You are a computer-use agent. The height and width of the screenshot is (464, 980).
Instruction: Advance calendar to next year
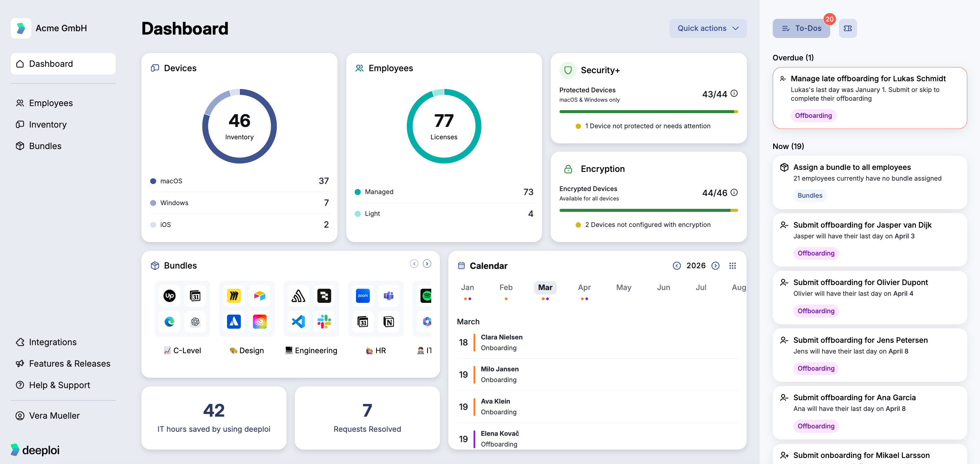(x=715, y=266)
